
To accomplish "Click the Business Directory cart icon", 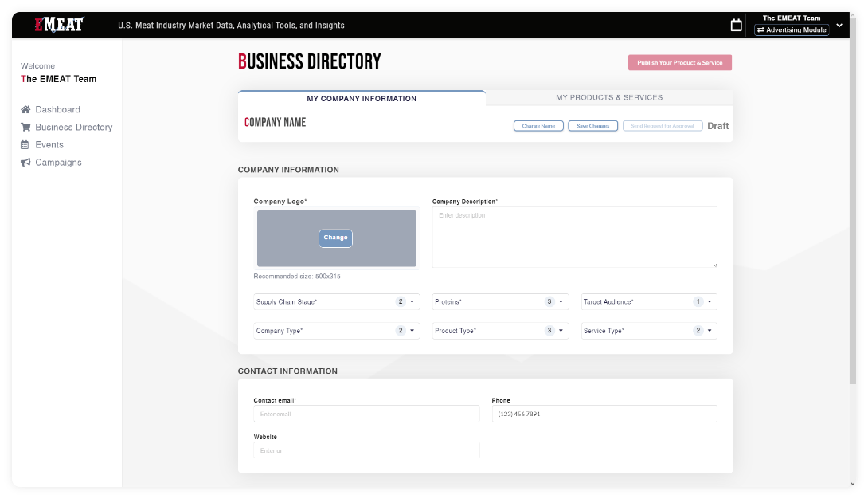I will pyautogui.click(x=25, y=128).
